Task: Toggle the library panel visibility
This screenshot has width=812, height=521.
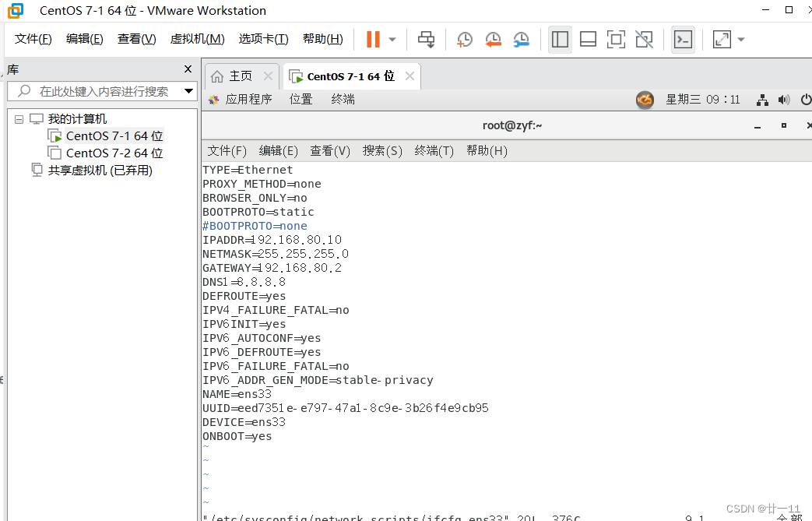Action: coord(560,39)
